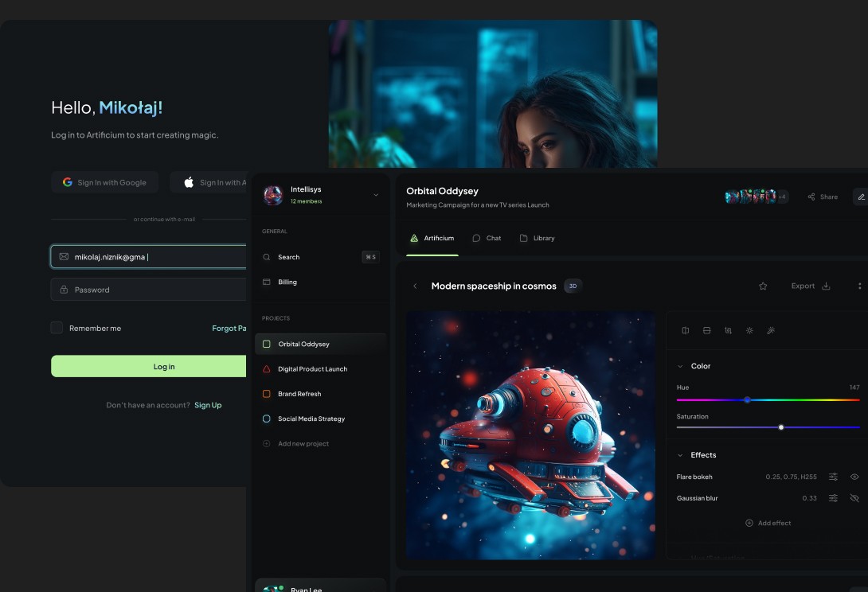The width and height of the screenshot is (868, 592).
Task: Open Gaussian blur settings sliders icon
Action: 833,498
